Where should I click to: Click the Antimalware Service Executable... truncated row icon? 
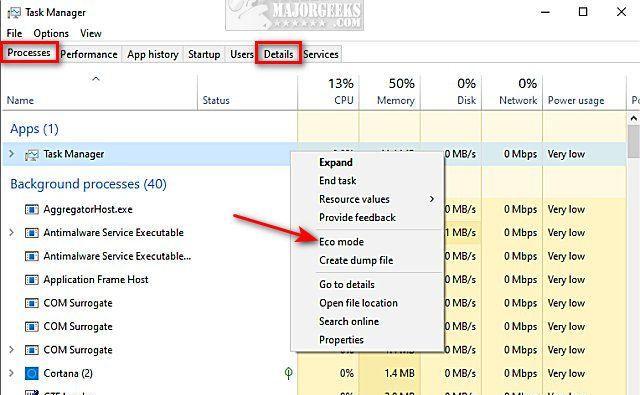[x=31, y=257]
